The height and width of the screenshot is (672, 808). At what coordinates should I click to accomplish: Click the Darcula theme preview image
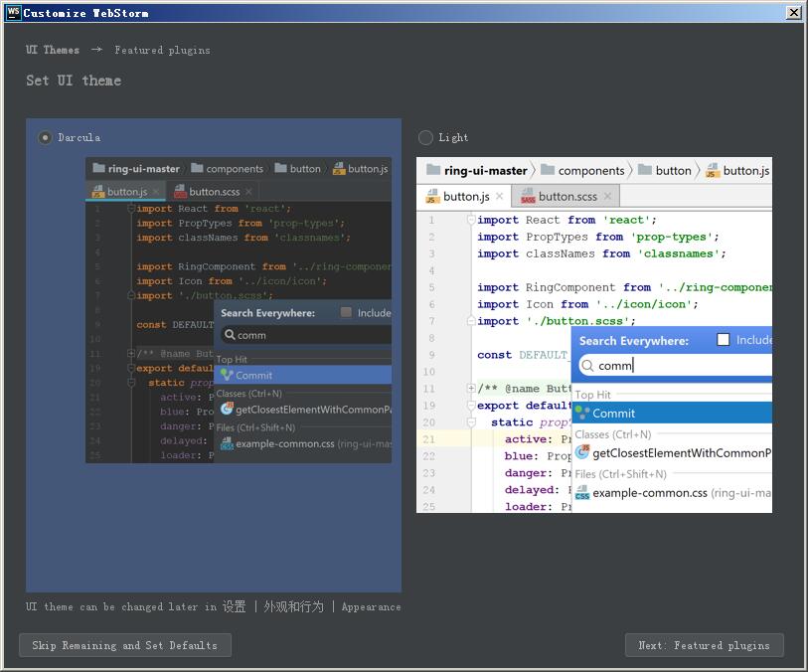tap(239, 310)
